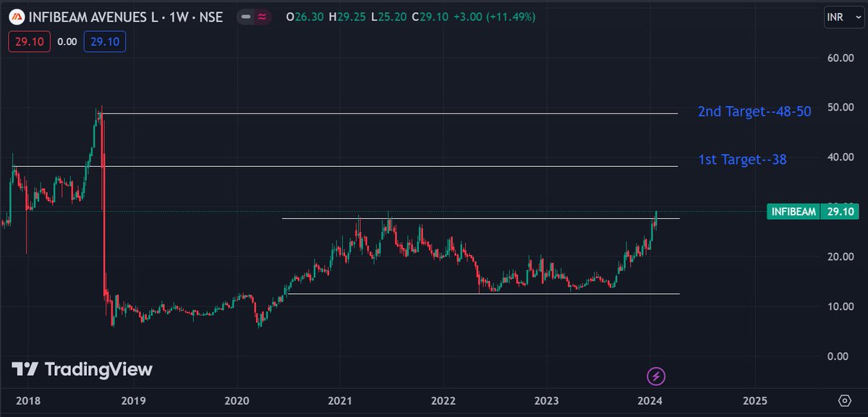The width and height of the screenshot is (868, 417).
Task: Click the 2025 time axis label
Action: click(x=754, y=400)
